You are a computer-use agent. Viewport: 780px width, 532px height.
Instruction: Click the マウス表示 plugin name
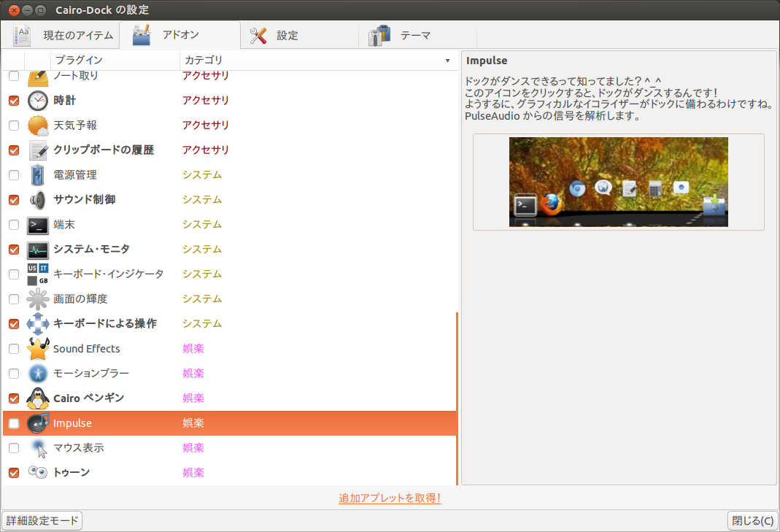pos(79,448)
